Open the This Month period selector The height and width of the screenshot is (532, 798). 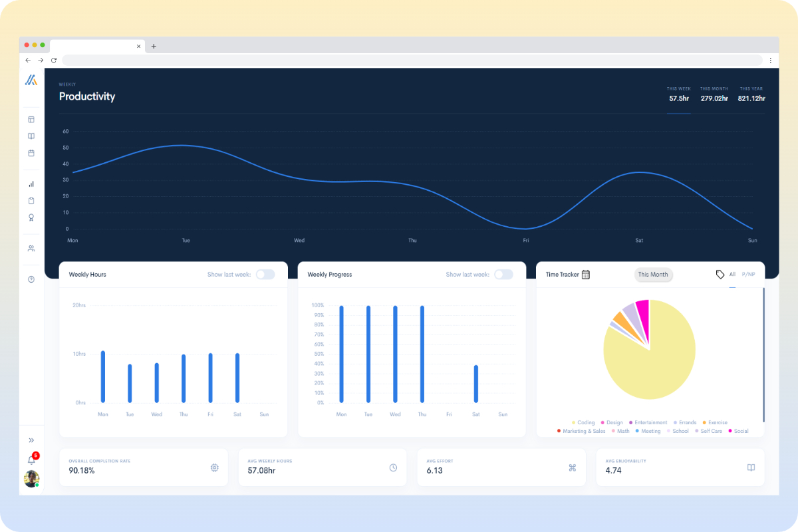653,274
